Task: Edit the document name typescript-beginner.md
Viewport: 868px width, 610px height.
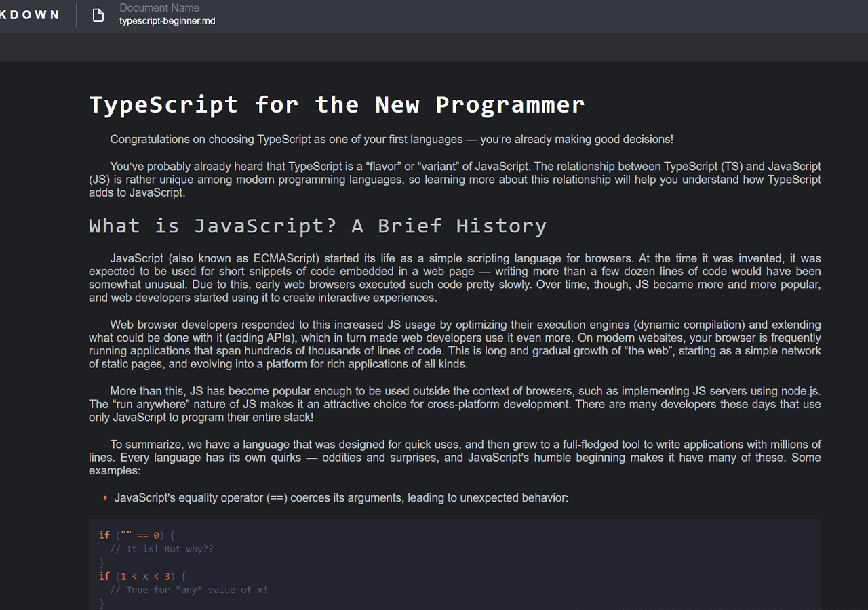Action: click(x=167, y=21)
